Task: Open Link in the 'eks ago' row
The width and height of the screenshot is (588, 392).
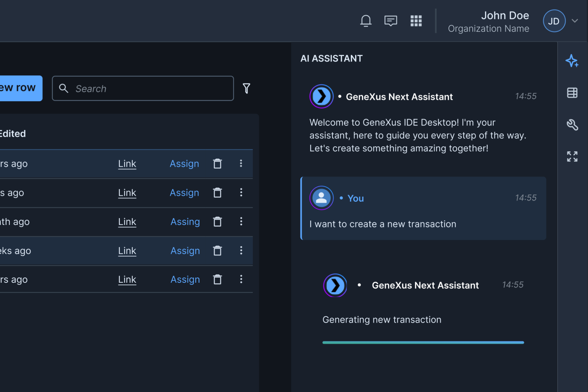Action: (x=127, y=250)
